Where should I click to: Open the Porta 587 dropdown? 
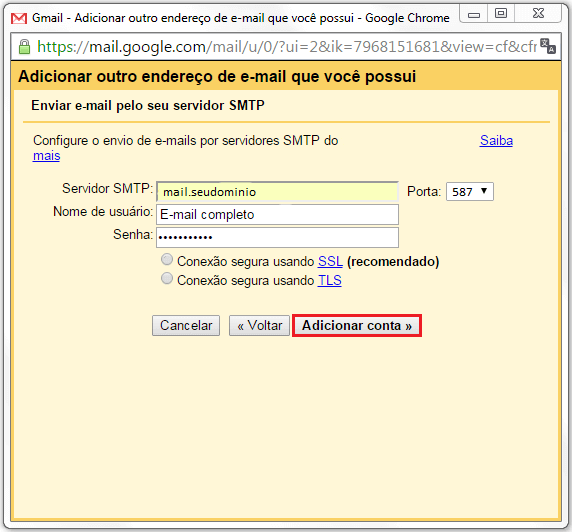pyautogui.click(x=469, y=192)
